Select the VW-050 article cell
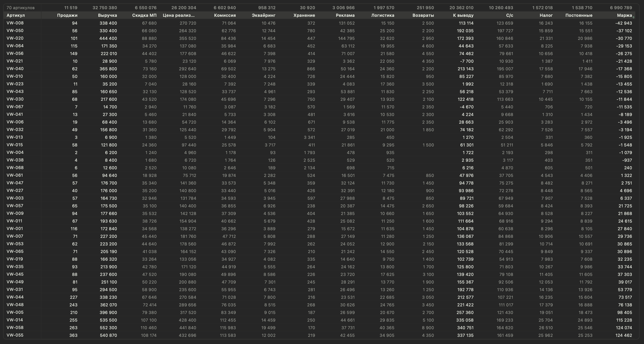The image size is (644, 344). pyautogui.click(x=15, y=31)
